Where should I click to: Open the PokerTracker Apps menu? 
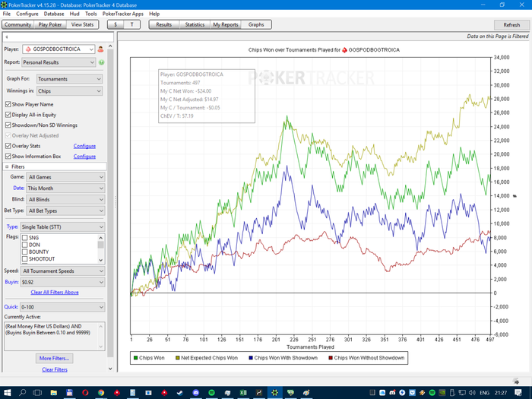coord(123,14)
